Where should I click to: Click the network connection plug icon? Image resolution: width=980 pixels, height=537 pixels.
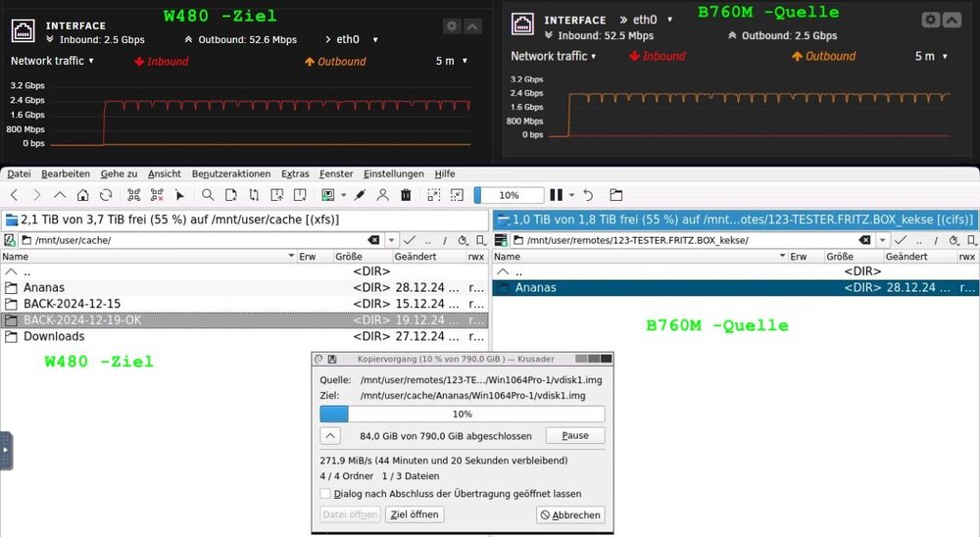[360, 195]
